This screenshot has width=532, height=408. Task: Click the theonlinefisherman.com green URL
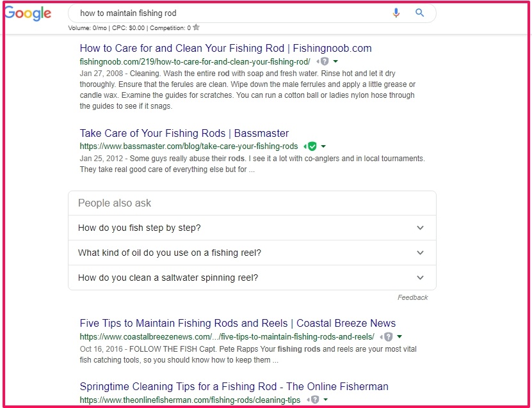pyautogui.click(x=190, y=400)
